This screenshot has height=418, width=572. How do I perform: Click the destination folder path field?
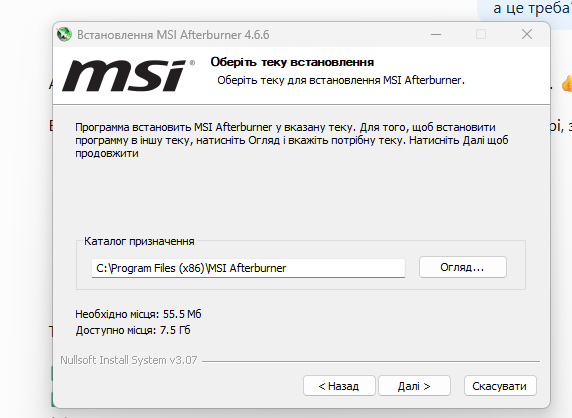pyautogui.click(x=248, y=268)
